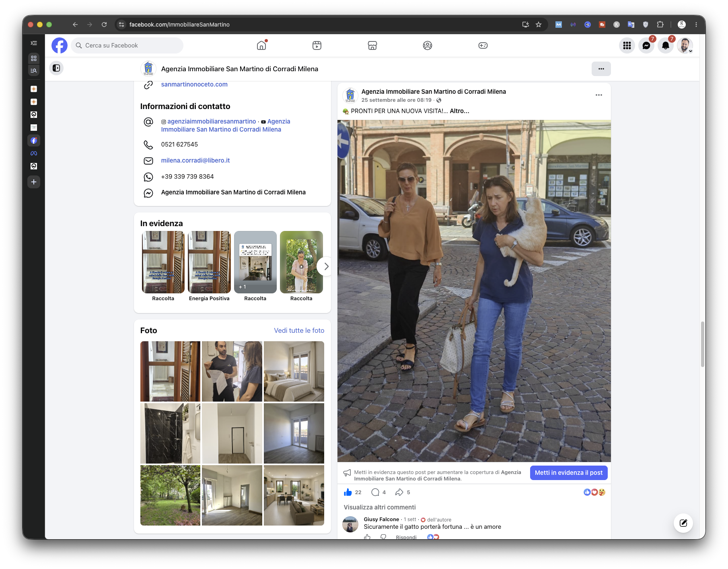The image size is (728, 569).
Task: Reload the page with browser refresh
Action: coord(104,25)
